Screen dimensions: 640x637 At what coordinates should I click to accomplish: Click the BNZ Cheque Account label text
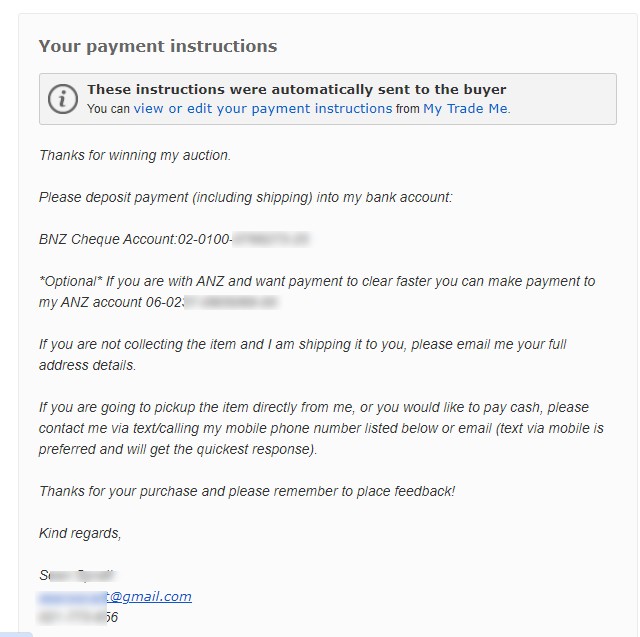[108, 239]
